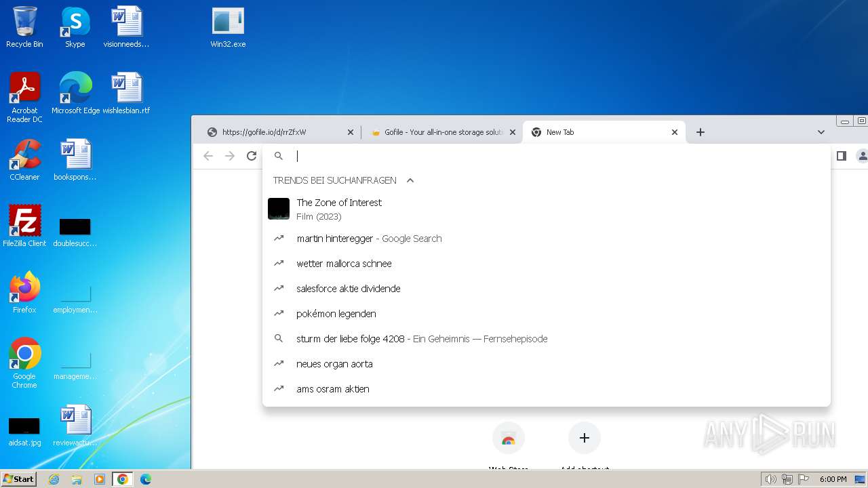868x488 pixels.
Task: Choose sturm der liebe folge 4208 suggestion
Action: 546,339
